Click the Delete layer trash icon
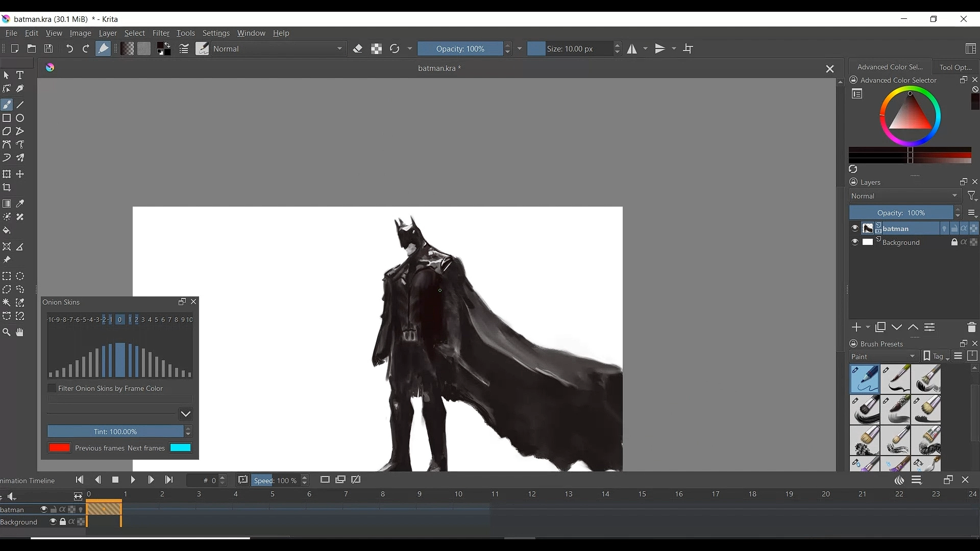The height and width of the screenshot is (551, 980). [972, 328]
